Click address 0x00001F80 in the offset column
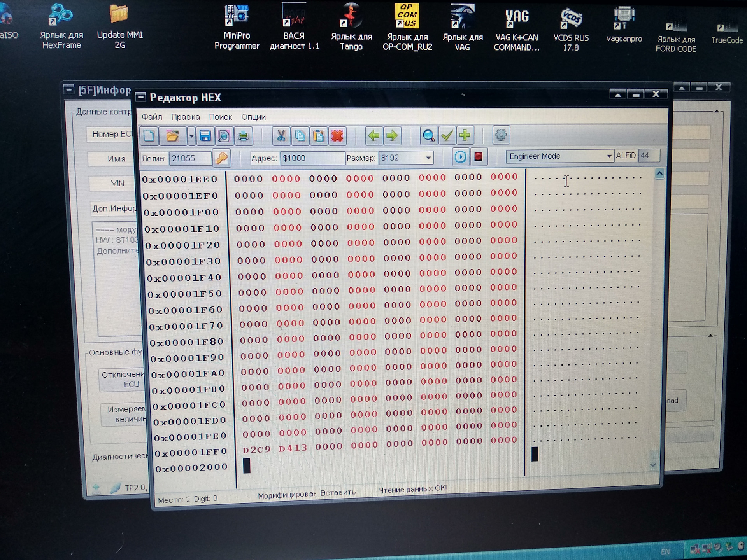Image resolution: width=747 pixels, height=560 pixels. coord(187,342)
